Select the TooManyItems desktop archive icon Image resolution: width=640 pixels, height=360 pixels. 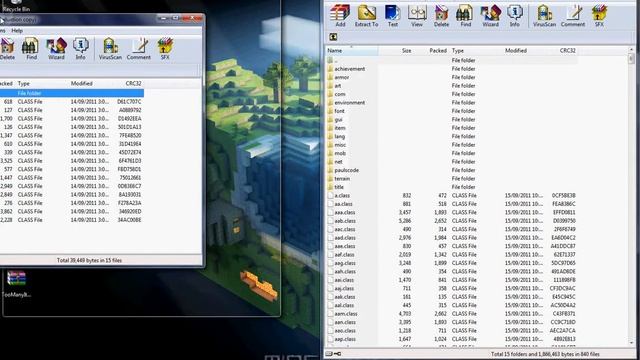pos(16,283)
